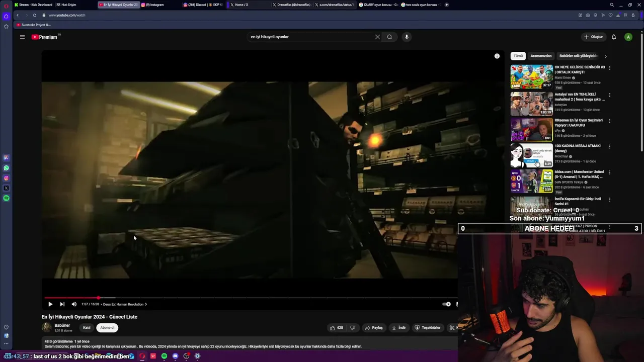Join channel with Katıl button
Image resolution: width=644 pixels, height=362 pixels.
[87, 328]
